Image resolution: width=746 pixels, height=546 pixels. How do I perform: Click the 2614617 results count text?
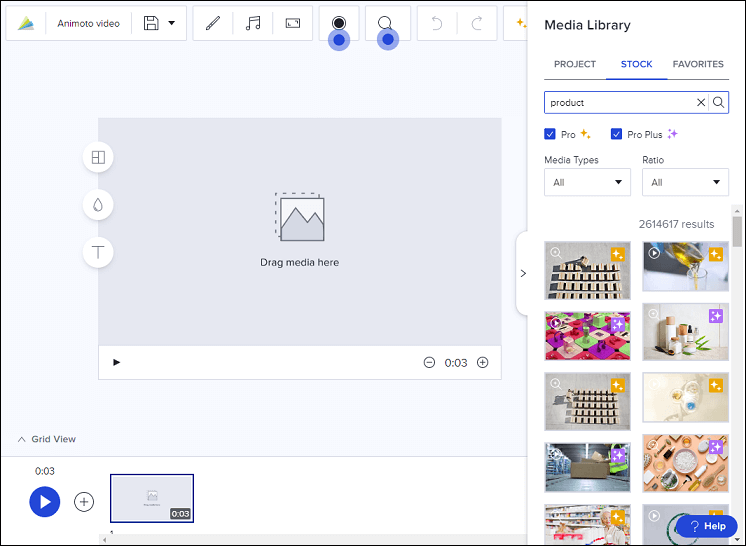pos(676,224)
